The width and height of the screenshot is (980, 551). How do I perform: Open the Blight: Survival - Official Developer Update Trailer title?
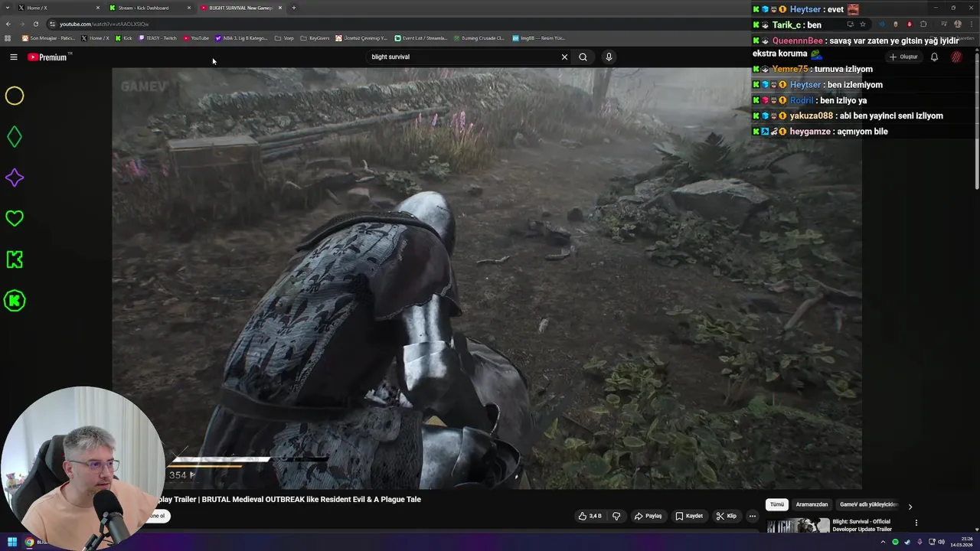point(863,525)
